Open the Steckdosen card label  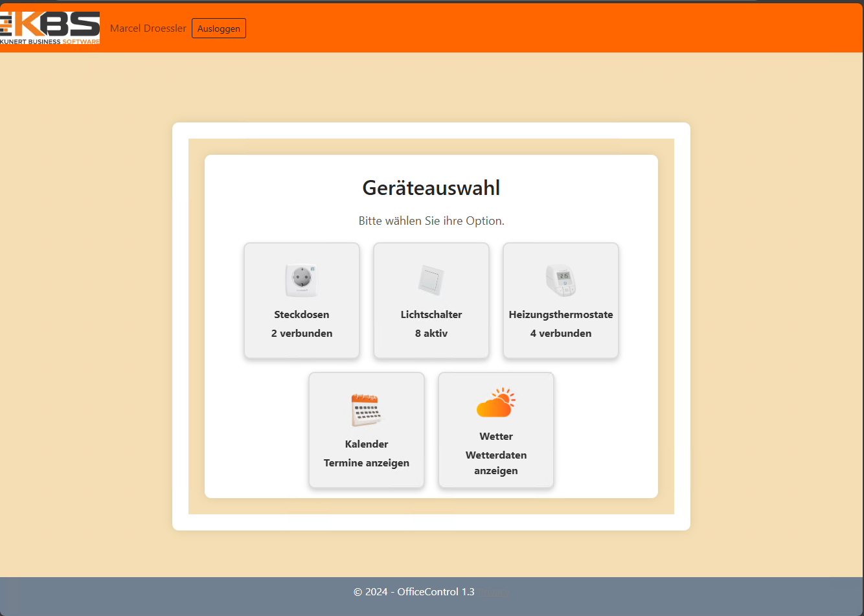point(302,315)
